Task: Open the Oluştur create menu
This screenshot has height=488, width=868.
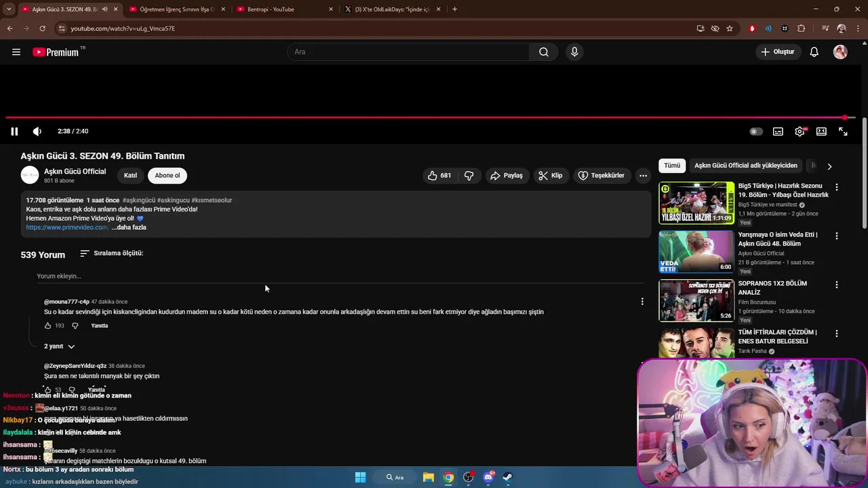Action: click(x=777, y=52)
